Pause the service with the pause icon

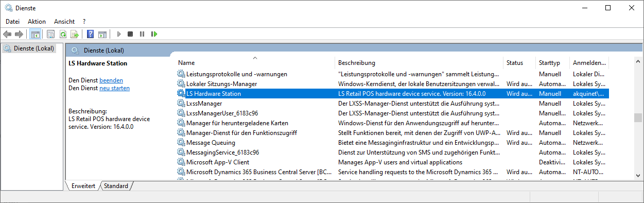tap(142, 34)
